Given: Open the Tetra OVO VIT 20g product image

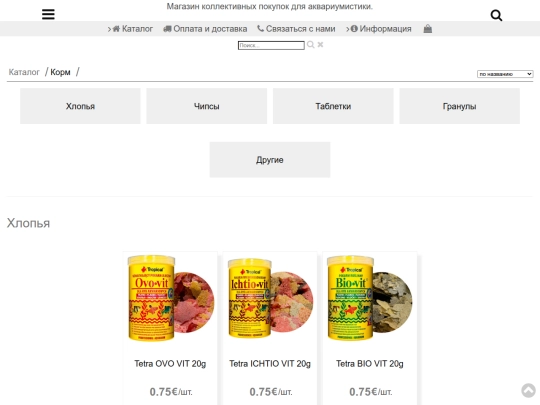Looking at the screenshot, I should click(x=170, y=298).
